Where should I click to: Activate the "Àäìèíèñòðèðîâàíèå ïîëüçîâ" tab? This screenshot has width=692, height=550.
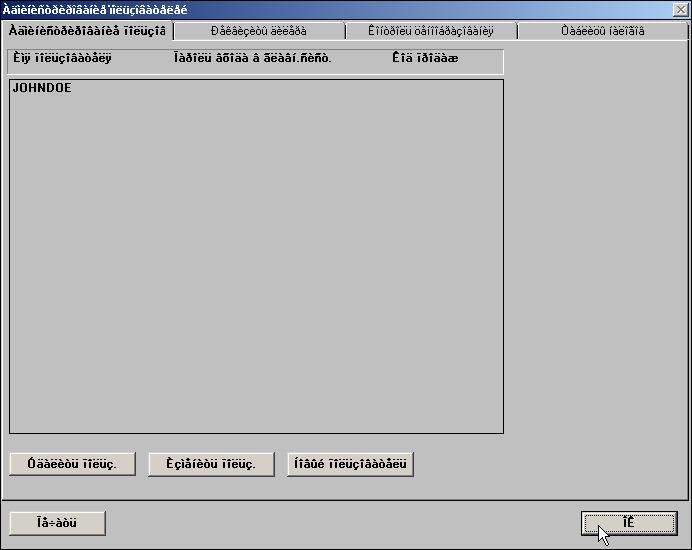point(87,31)
